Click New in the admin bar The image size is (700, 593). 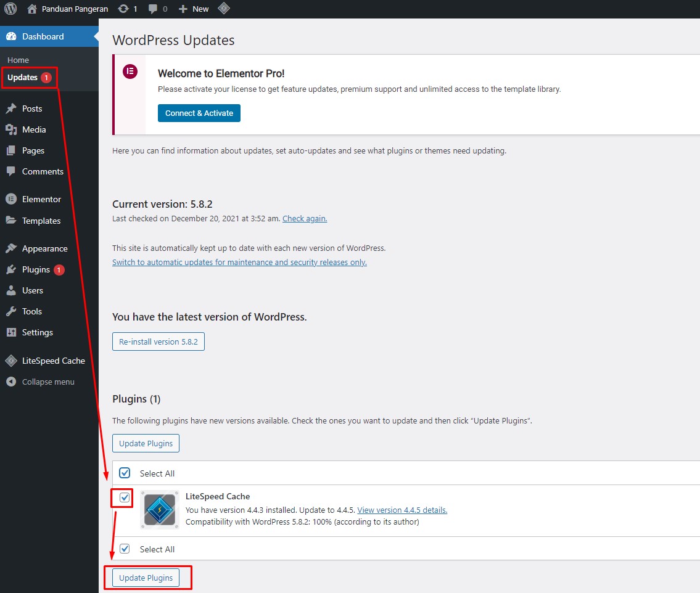(200, 9)
